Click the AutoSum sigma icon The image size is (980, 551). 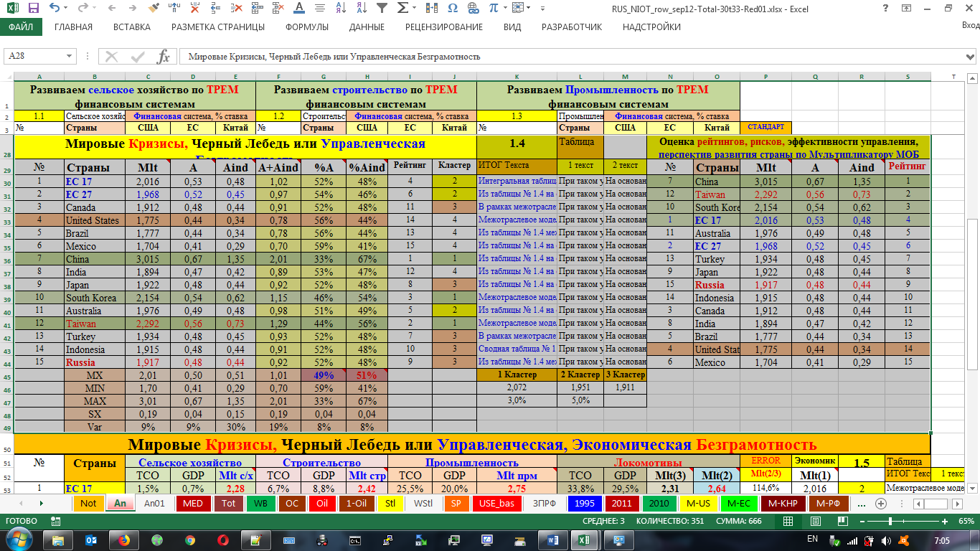pos(403,9)
